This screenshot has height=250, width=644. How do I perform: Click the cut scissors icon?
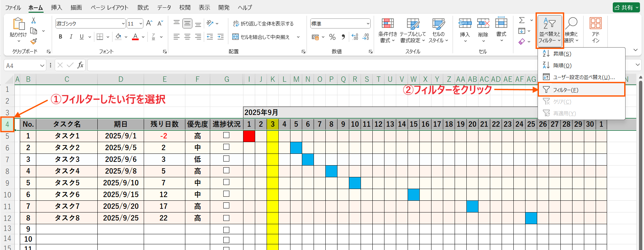click(34, 21)
